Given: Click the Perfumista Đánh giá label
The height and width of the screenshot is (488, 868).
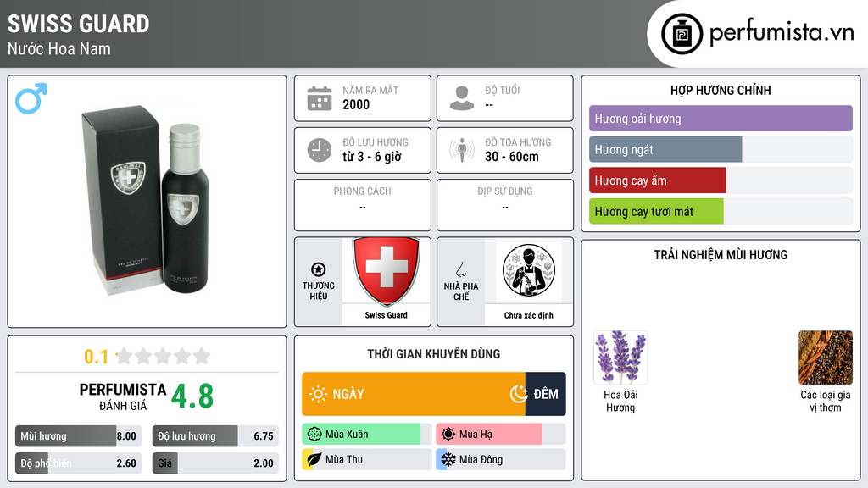Looking at the screenshot, I should pos(123,396).
